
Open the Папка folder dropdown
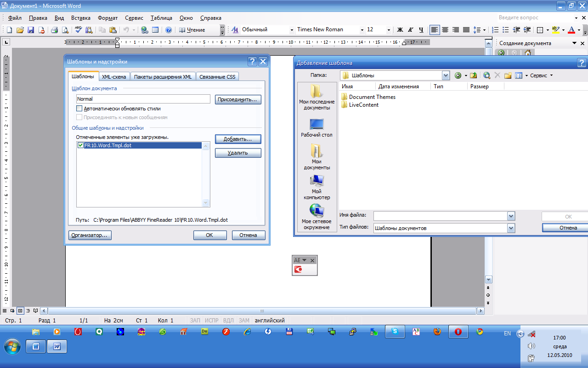(446, 75)
